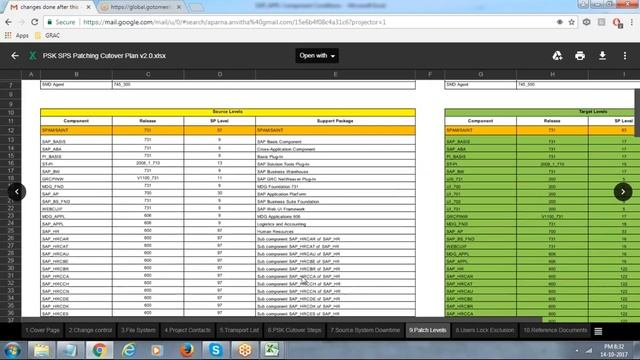Screen dimensions: 640x360
Task: Open the media player icon in taskbar
Action: pyautogui.click(x=156, y=350)
